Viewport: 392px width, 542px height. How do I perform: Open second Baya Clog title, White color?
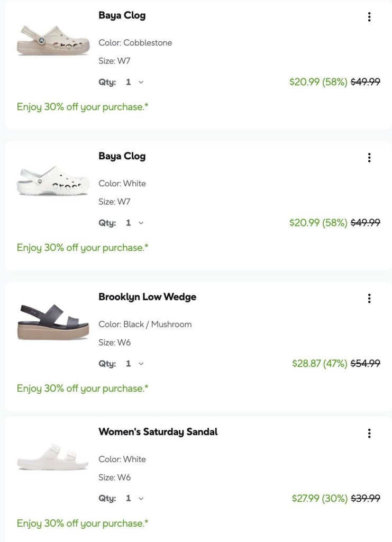click(x=122, y=156)
